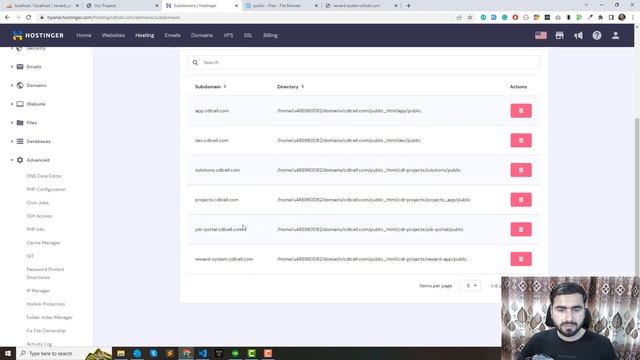Open Hosting in top navigation
The width and height of the screenshot is (640, 360).
pyautogui.click(x=144, y=36)
